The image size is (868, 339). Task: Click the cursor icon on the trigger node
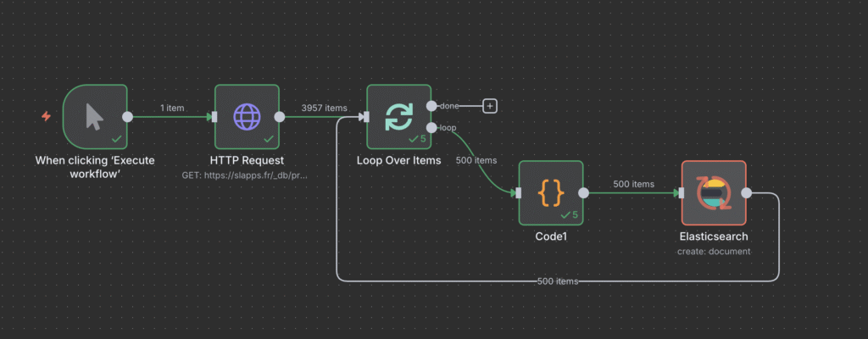(94, 117)
